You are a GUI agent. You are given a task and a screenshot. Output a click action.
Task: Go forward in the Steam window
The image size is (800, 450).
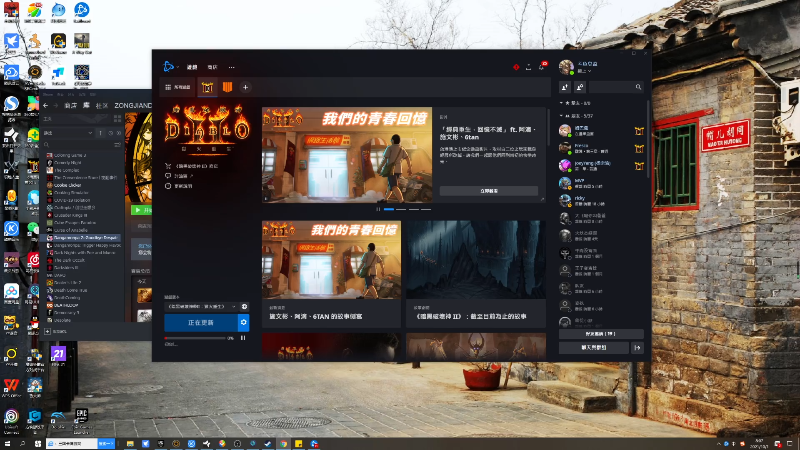pyautogui.click(x=56, y=106)
